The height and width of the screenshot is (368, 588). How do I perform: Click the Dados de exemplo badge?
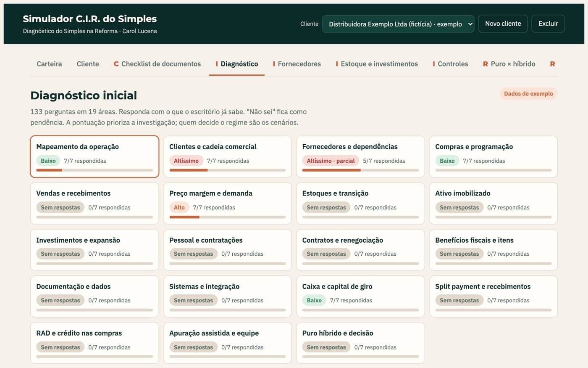(x=528, y=94)
